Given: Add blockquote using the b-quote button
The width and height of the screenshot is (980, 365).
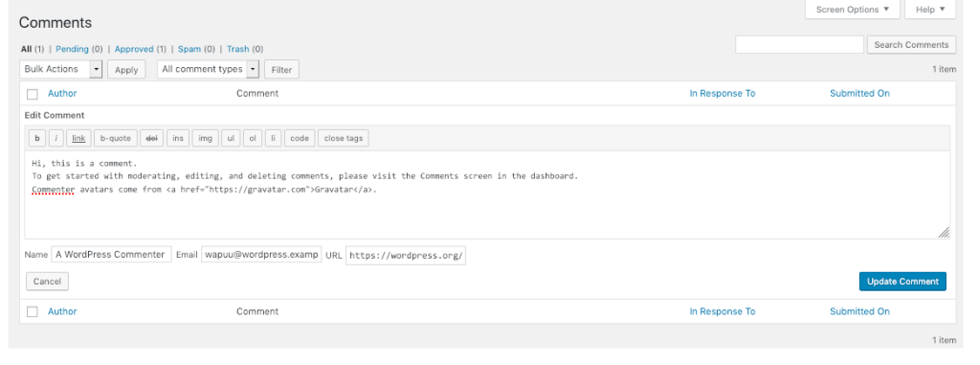Looking at the screenshot, I should coord(116,138).
